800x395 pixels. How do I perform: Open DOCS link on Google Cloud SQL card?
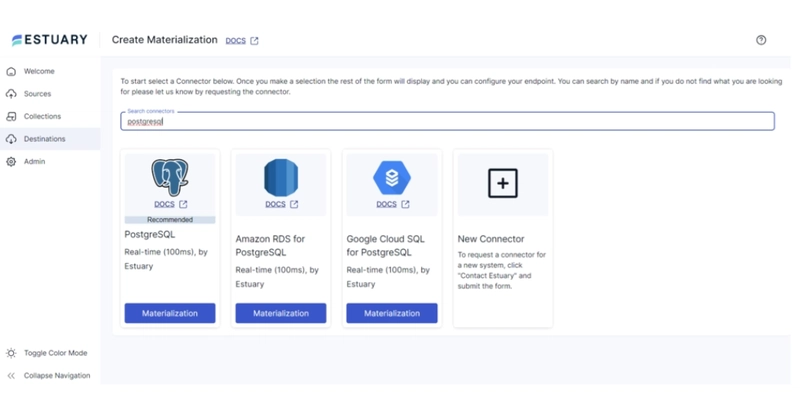tap(386, 204)
